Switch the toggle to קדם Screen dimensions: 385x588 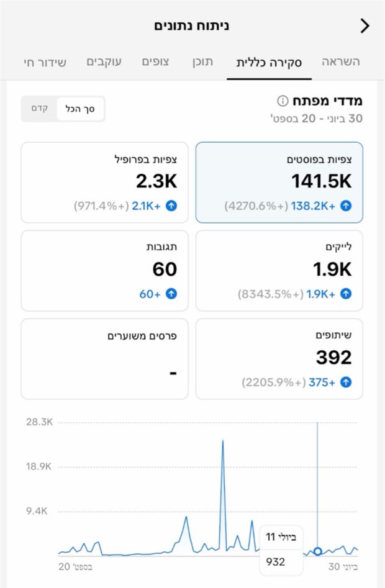(x=39, y=109)
